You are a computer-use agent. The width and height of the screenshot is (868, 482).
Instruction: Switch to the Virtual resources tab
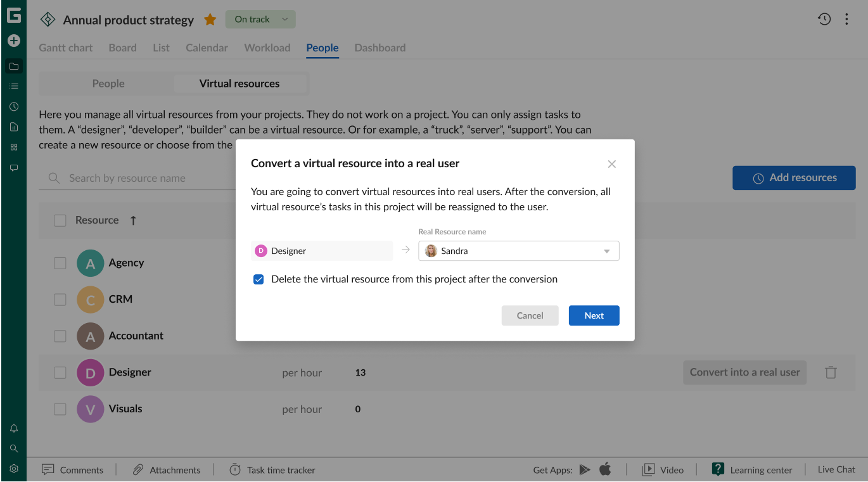tap(240, 83)
